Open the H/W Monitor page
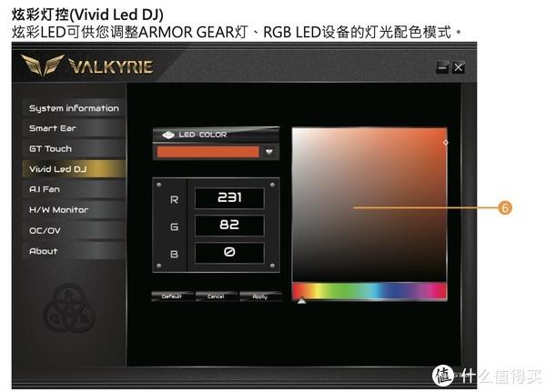The height and width of the screenshot is (392, 546). pos(74,210)
